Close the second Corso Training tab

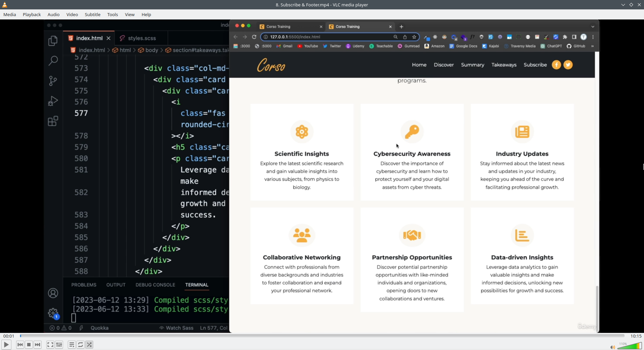click(x=390, y=27)
